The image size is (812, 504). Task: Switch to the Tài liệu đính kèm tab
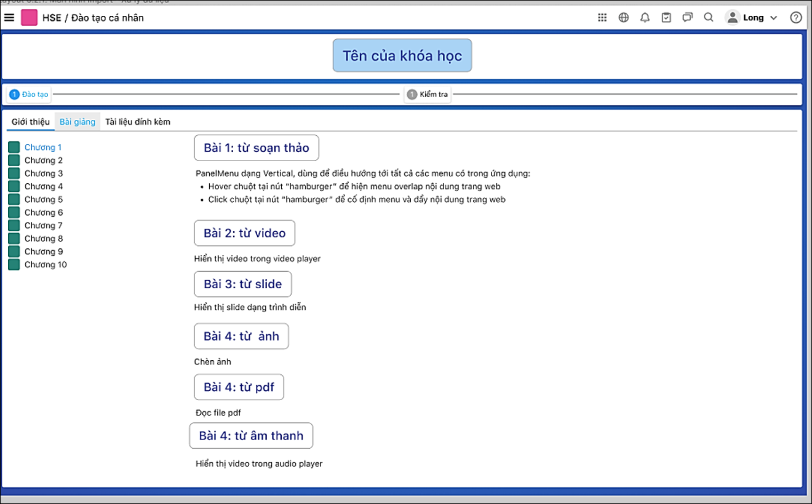(138, 122)
